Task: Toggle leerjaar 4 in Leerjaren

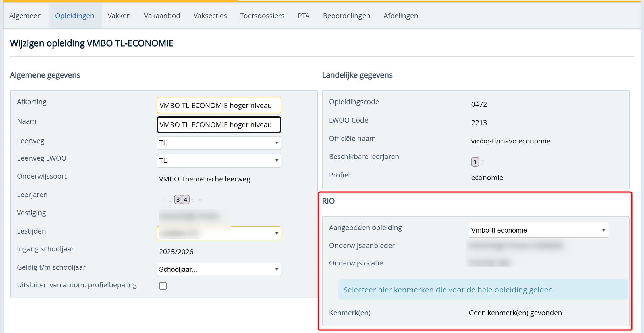Action: 186,200
